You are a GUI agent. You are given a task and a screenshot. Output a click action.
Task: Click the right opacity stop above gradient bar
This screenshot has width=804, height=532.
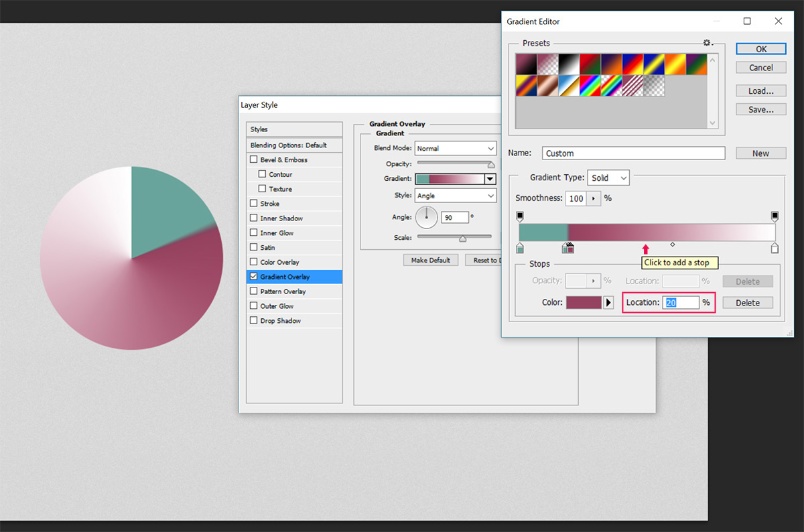coord(775,216)
